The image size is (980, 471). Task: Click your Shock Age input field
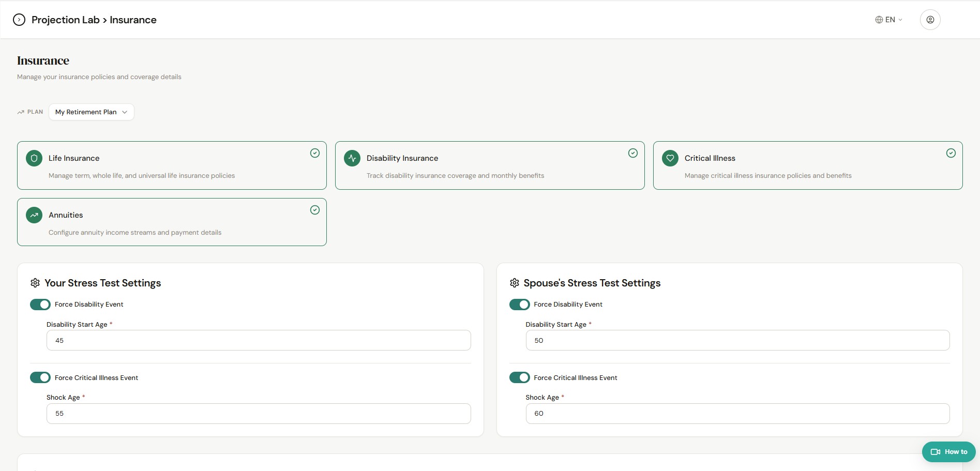pos(259,414)
